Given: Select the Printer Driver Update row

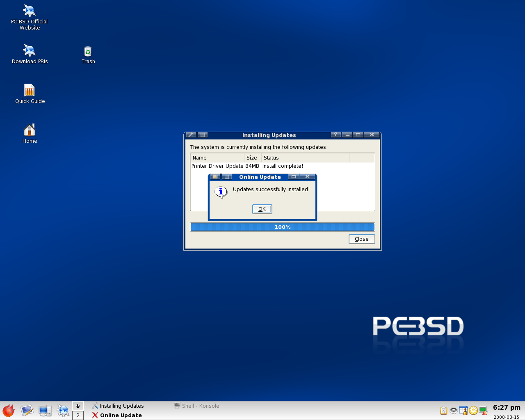Looking at the screenshot, I should click(x=282, y=166).
